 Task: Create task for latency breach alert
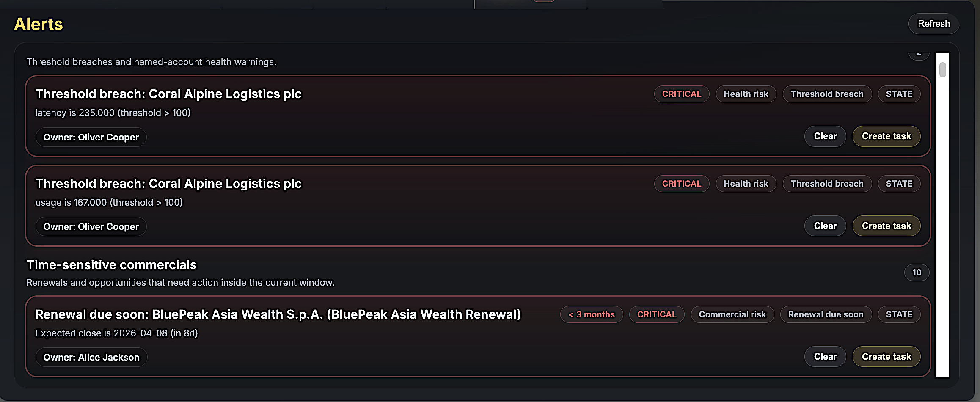[x=886, y=136]
